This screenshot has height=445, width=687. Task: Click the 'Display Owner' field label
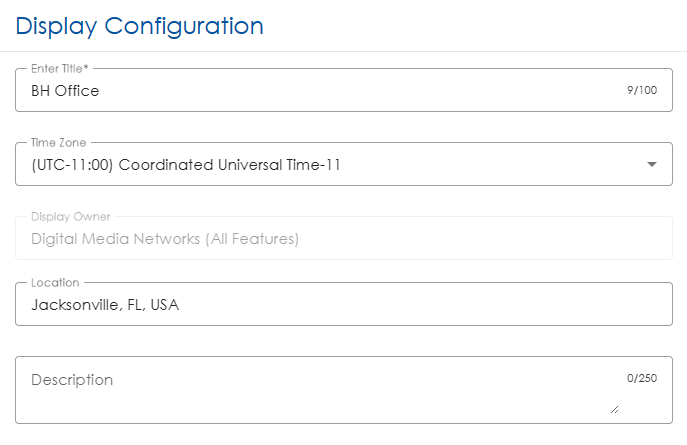(x=70, y=217)
